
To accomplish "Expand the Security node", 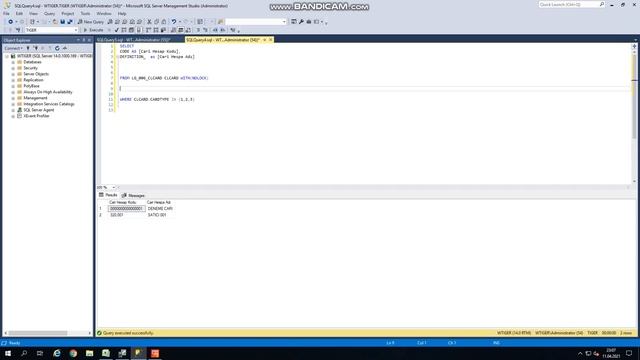I will pyautogui.click(x=13, y=68).
